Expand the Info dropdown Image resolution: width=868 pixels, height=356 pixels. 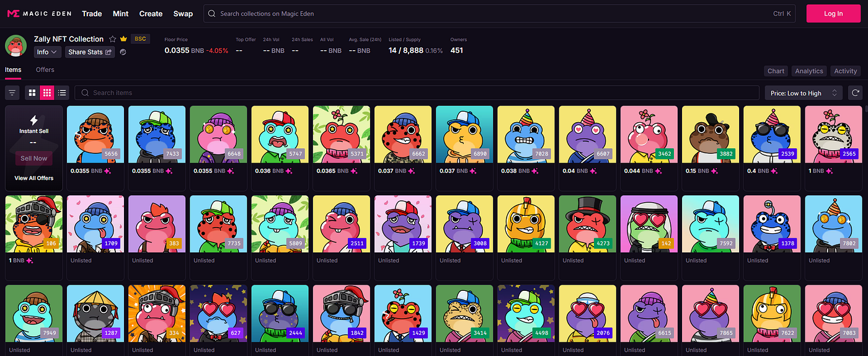(47, 52)
